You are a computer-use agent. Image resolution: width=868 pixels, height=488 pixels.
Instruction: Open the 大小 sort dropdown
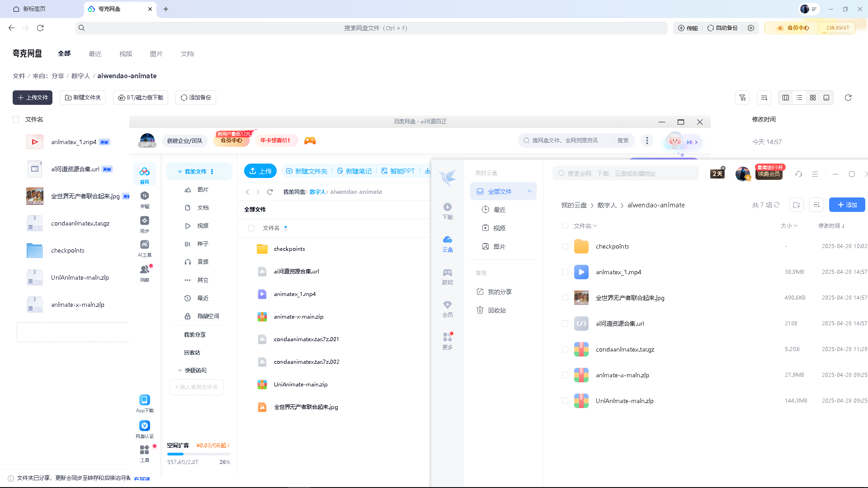click(x=789, y=226)
